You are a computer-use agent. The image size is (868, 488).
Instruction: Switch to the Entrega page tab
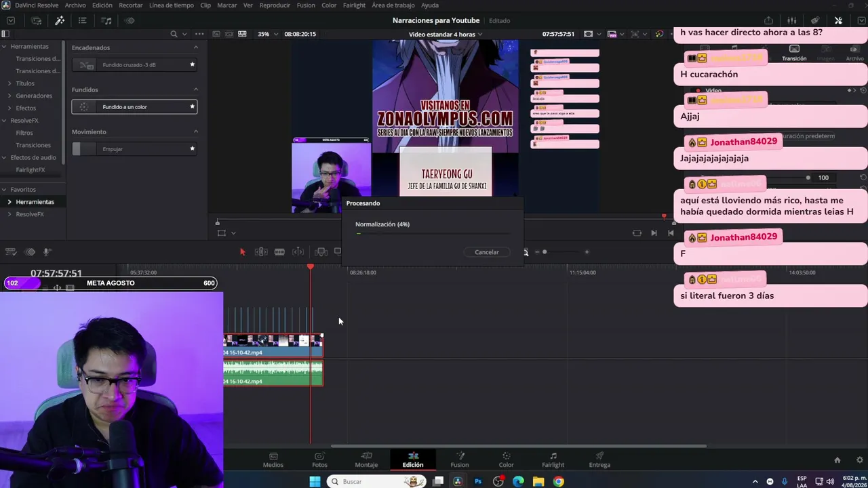(x=599, y=460)
